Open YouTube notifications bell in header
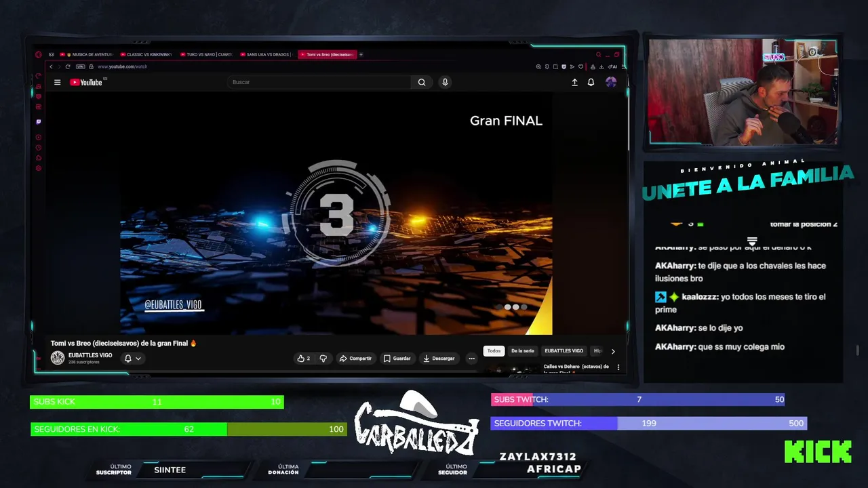The image size is (868, 488). click(x=591, y=82)
